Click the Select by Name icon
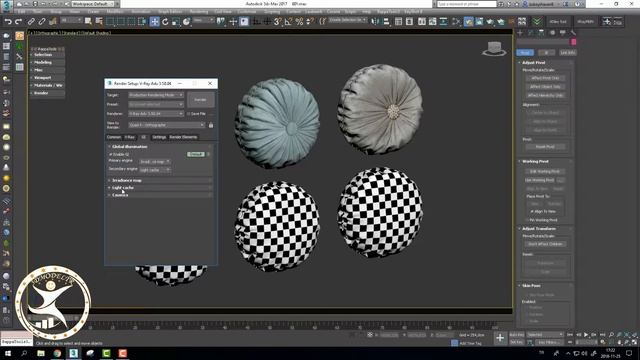Image resolution: width=640 pixels, height=360 pixels. pos(99,21)
